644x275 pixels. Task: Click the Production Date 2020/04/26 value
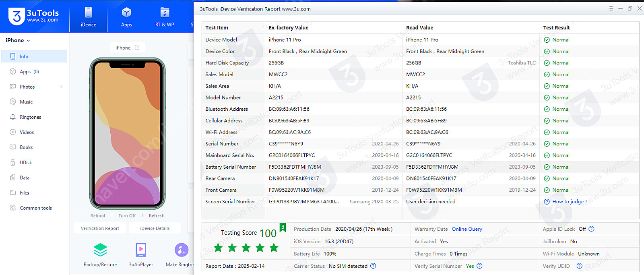point(364,229)
